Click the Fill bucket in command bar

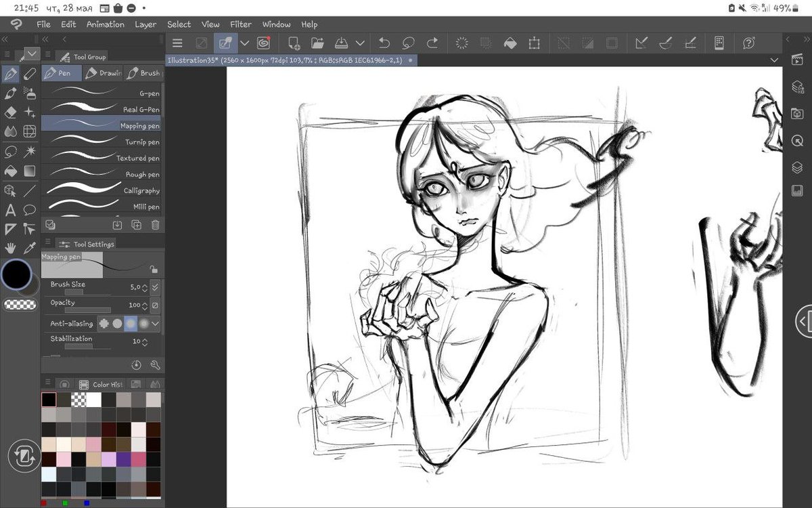510,43
